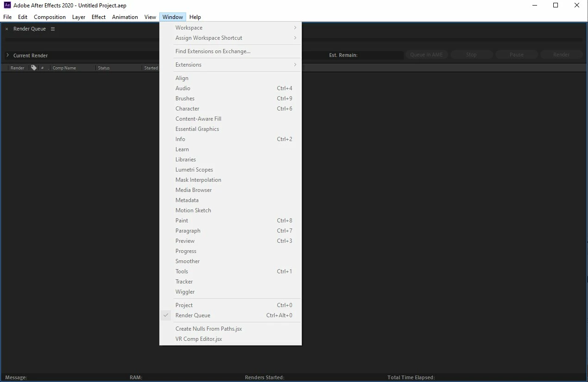Click the Message status bar entry

pyautogui.click(x=16, y=377)
